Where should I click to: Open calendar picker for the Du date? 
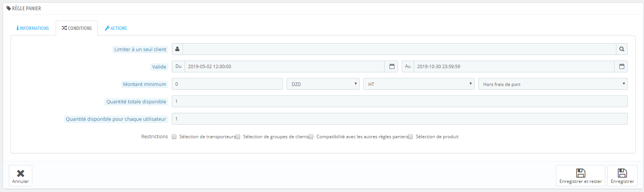pyautogui.click(x=392, y=67)
